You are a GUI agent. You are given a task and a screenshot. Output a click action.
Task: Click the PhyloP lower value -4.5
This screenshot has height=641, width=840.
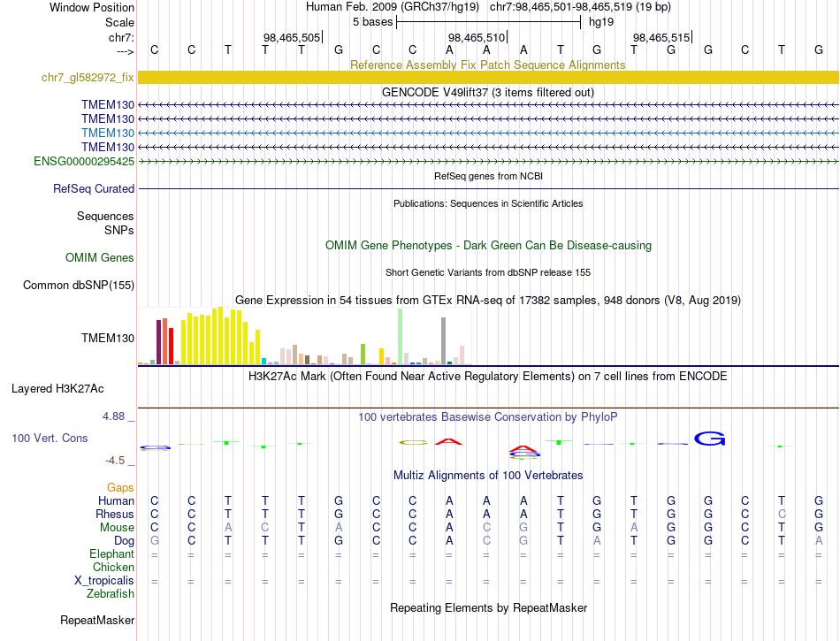(115, 461)
